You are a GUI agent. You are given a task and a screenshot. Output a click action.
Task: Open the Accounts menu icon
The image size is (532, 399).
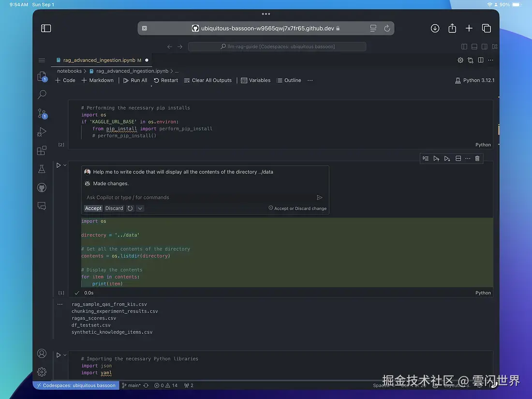(42, 354)
